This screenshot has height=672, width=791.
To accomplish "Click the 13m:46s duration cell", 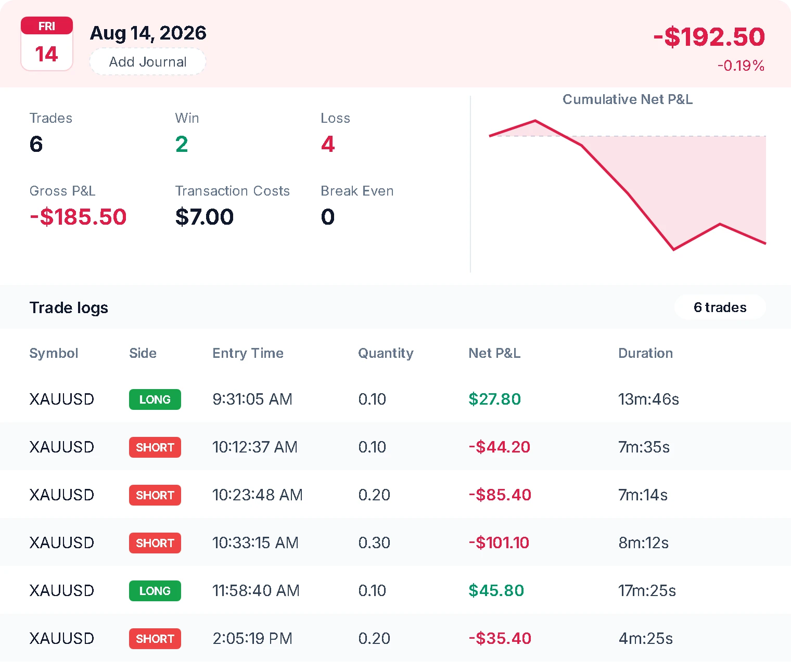I will [648, 399].
